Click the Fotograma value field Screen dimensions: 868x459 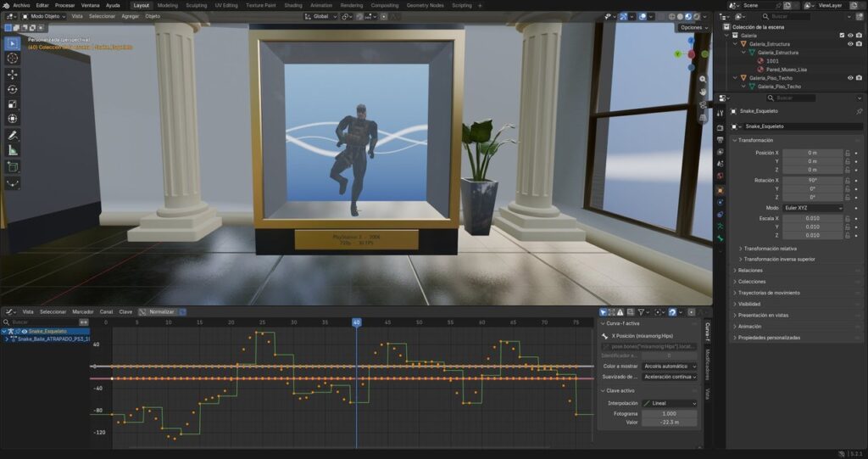(x=670, y=413)
